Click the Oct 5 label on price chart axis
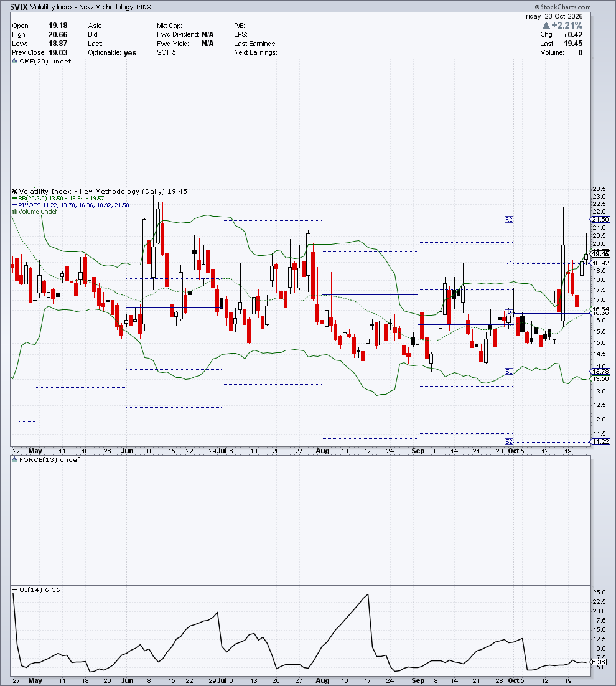This screenshot has height=686, width=616. 516,451
